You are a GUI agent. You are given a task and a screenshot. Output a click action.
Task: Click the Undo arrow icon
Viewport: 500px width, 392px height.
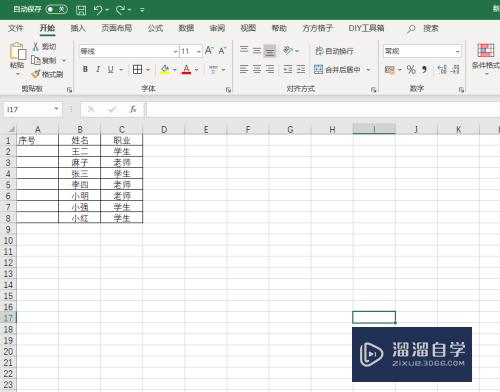98,10
